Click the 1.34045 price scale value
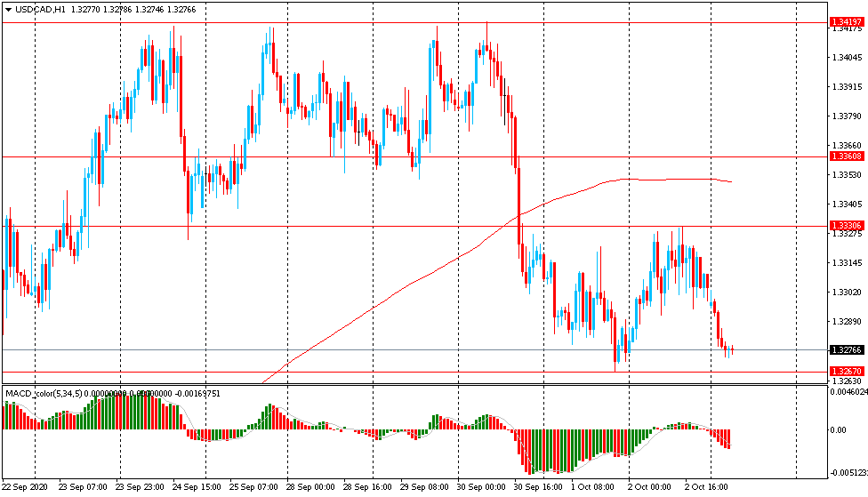868x497 pixels. point(847,58)
